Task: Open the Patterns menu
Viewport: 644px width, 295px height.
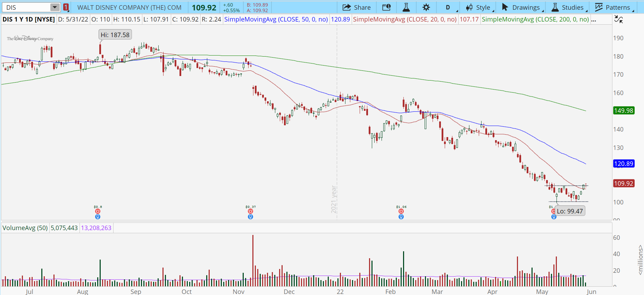Action: 614,7
